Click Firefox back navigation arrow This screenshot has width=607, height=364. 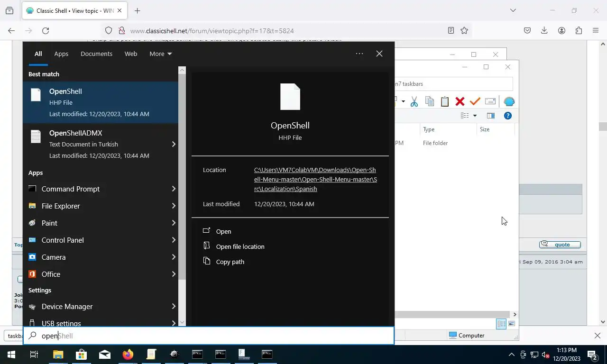click(x=11, y=30)
